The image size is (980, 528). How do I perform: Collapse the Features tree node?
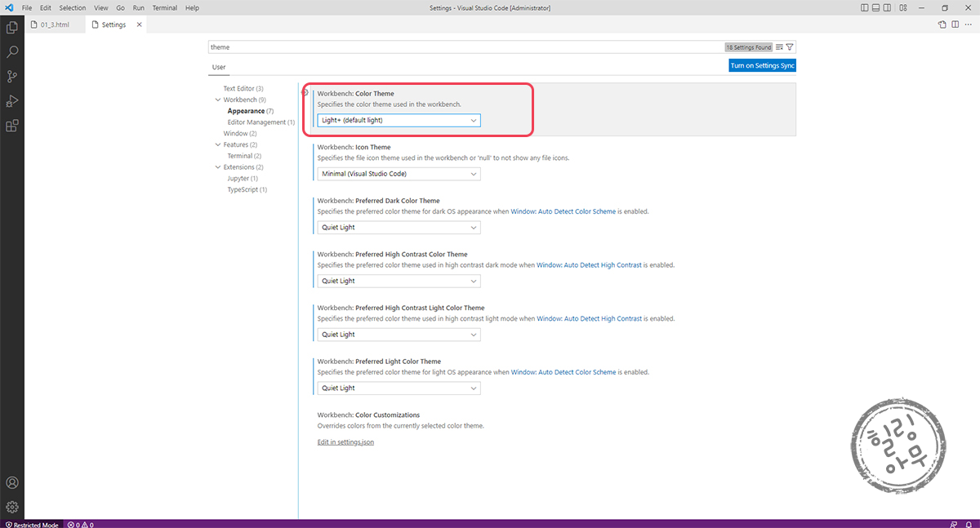click(217, 144)
